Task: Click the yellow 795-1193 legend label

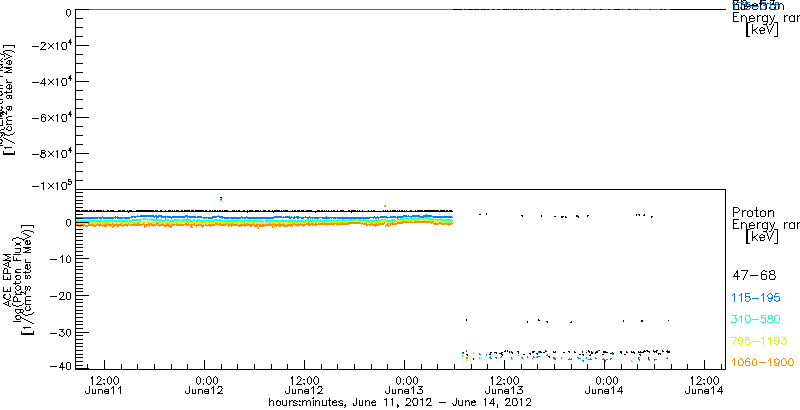Action: (760, 341)
